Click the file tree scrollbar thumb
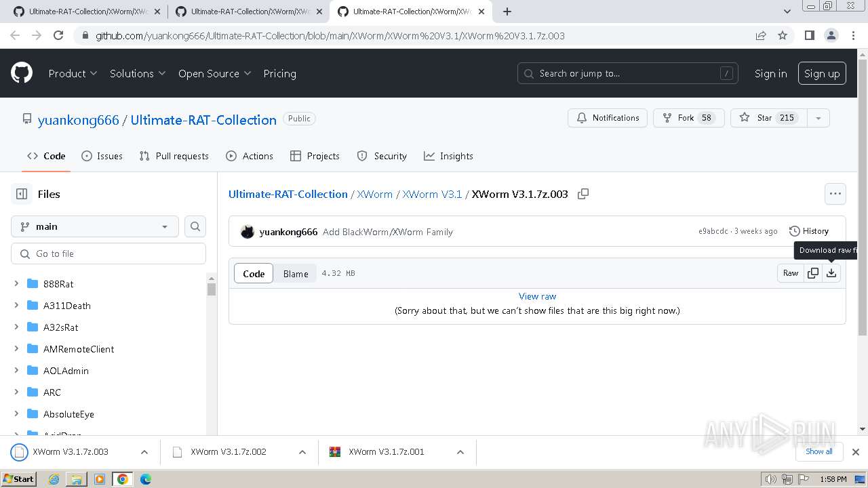 tap(212, 289)
